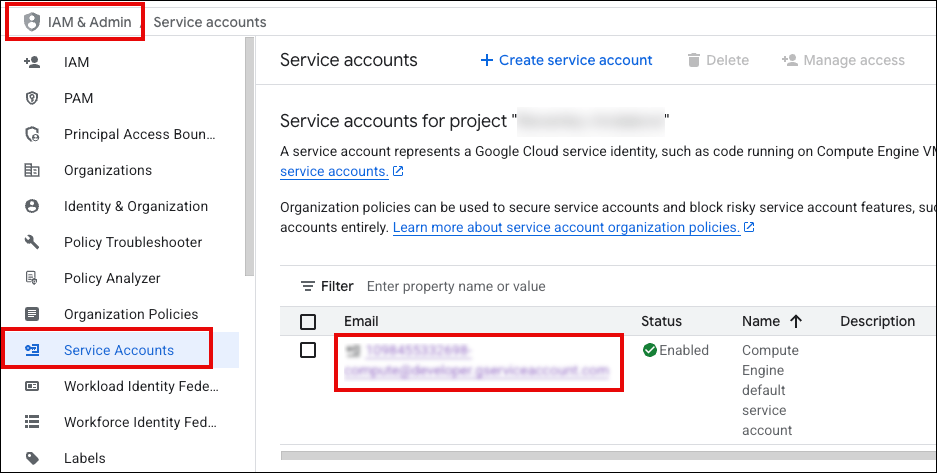The image size is (937, 473).
Task: Click the Manage access button
Action: click(x=843, y=60)
